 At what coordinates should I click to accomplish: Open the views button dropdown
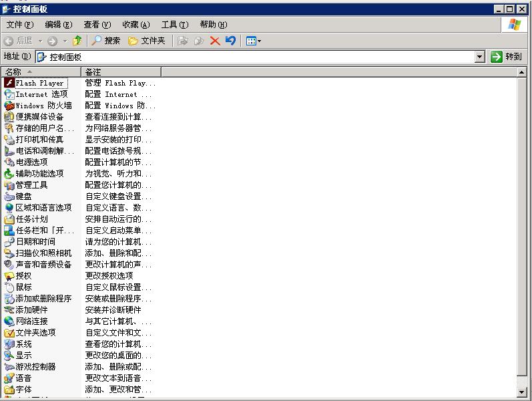click(x=260, y=41)
